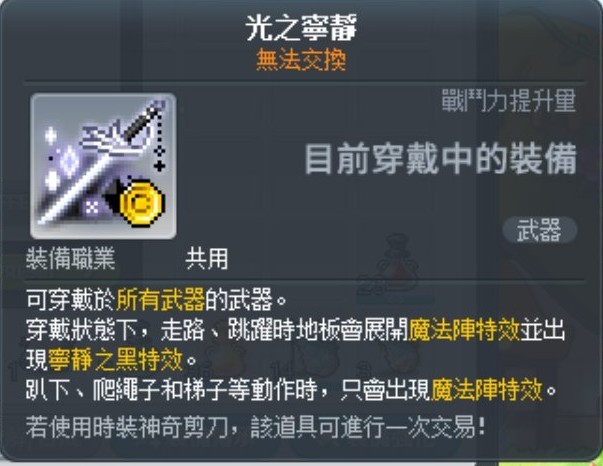
Task: Click the black chain pendant on weapon icon
Action: [x=159, y=143]
